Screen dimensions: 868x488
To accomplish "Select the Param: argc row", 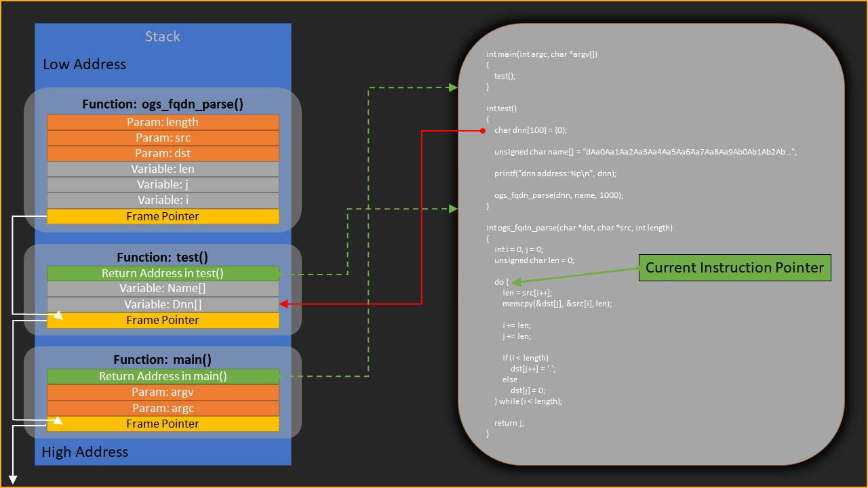I will (x=163, y=408).
